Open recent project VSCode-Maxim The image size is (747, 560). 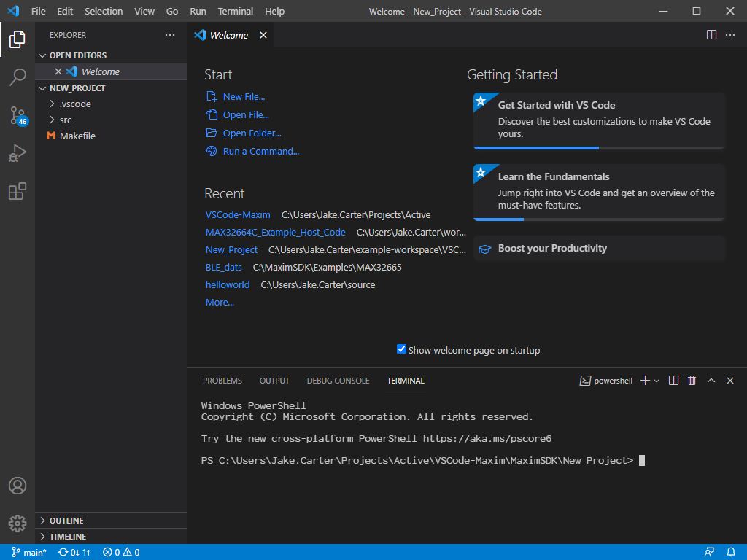pos(238,215)
